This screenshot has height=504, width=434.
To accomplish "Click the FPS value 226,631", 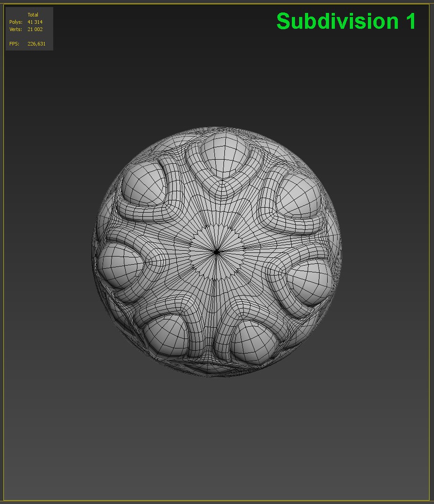I will click(36, 44).
